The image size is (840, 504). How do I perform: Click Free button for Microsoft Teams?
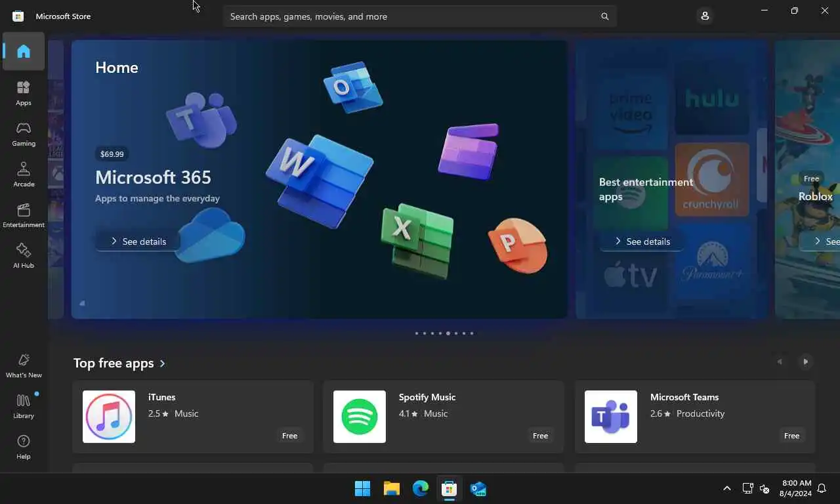click(791, 436)
